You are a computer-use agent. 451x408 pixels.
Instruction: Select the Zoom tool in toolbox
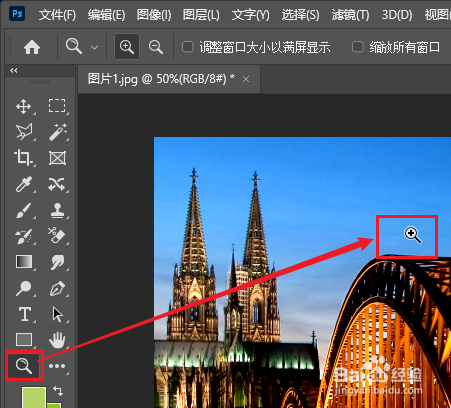[24, 366]
